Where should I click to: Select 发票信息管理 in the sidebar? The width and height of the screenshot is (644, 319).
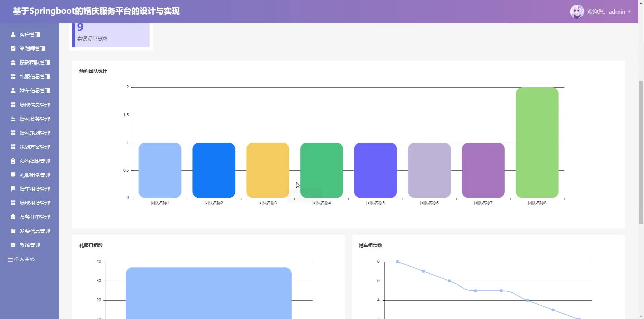35,231
